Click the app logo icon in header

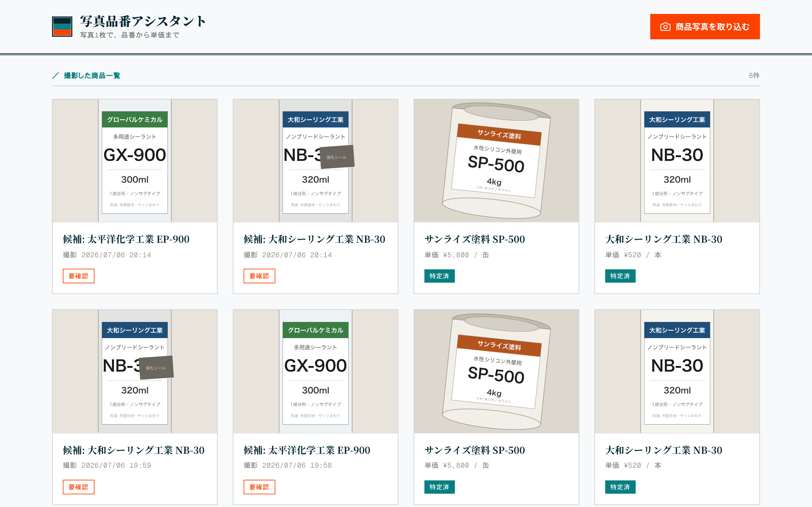point(62,27)
